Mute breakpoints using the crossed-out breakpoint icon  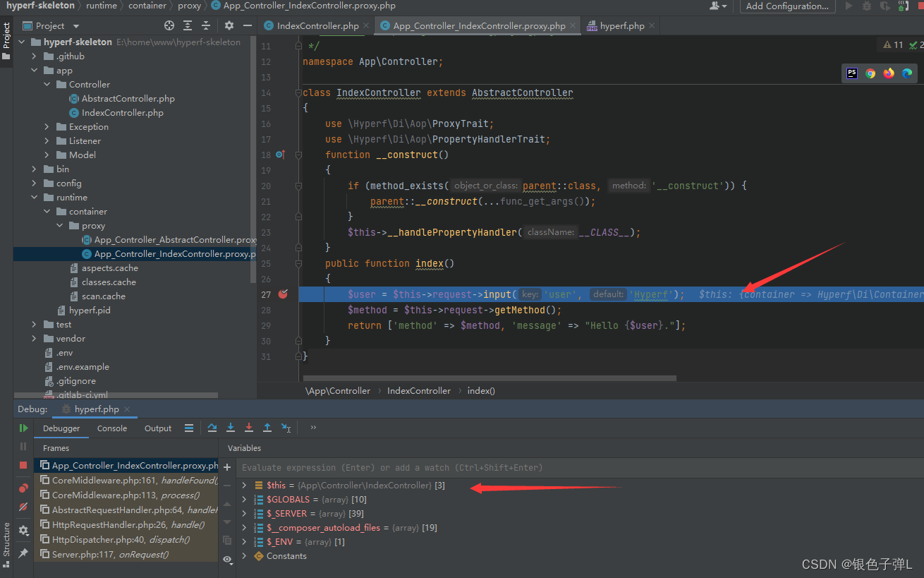pos(23,507)
